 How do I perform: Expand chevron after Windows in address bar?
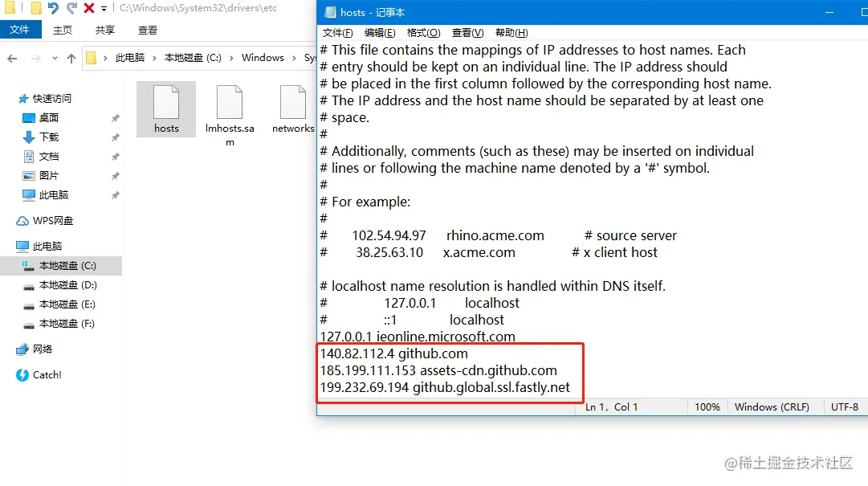click(x=294, y=58)
